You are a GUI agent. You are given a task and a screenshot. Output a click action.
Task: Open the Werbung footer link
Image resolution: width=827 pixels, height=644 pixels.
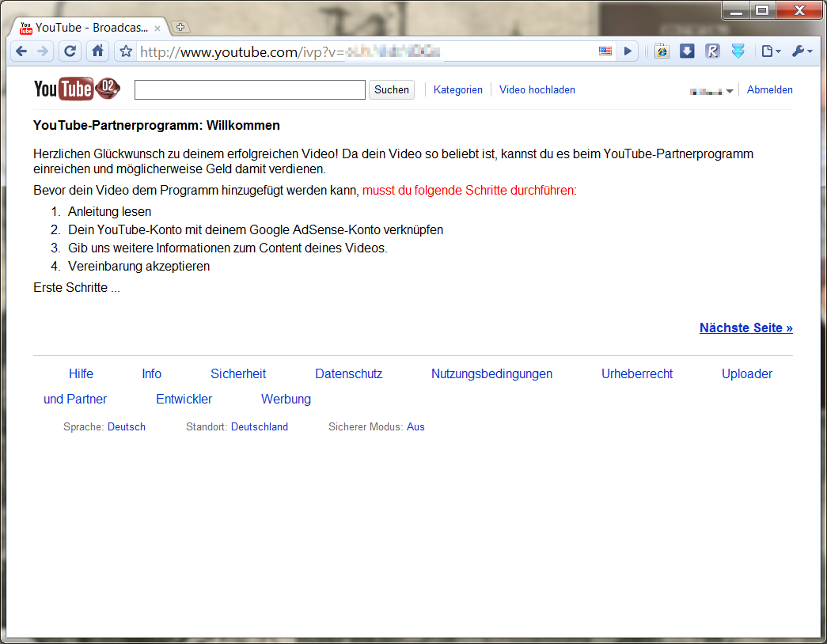(286, 399)
